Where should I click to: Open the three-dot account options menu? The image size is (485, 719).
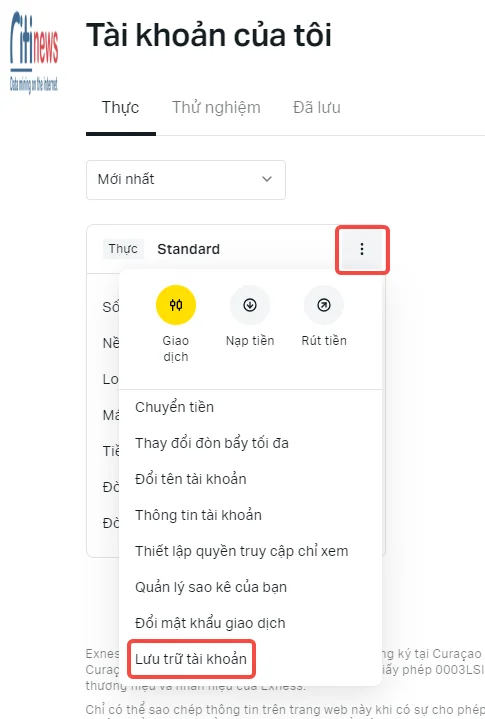362,249
